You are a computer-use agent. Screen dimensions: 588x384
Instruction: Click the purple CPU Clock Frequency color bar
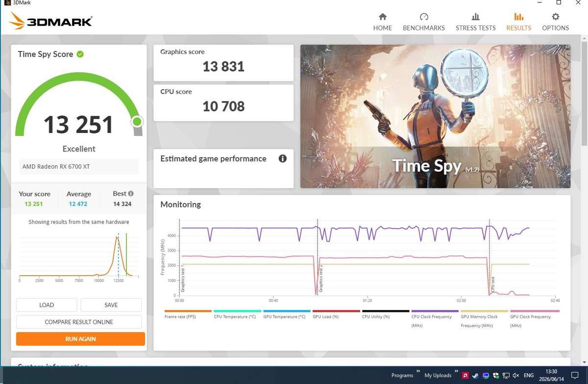tap(435, 311)
